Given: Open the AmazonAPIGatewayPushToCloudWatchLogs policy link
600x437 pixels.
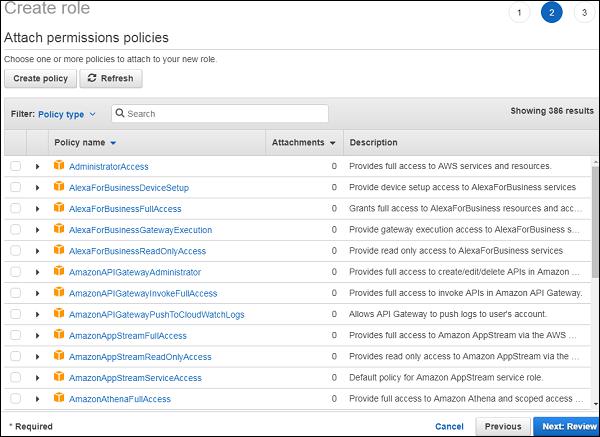Looking at the screenshot, I should coord(156,315).
